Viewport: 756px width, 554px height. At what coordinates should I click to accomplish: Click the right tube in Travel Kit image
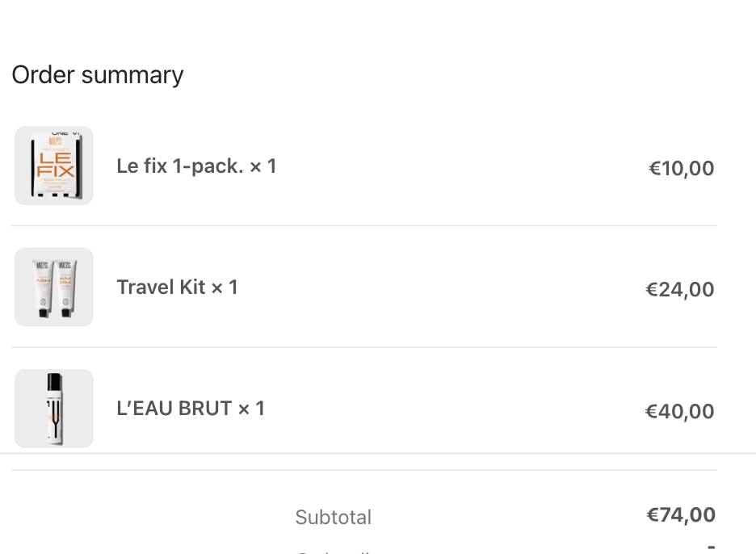click(x=65, y=287)
